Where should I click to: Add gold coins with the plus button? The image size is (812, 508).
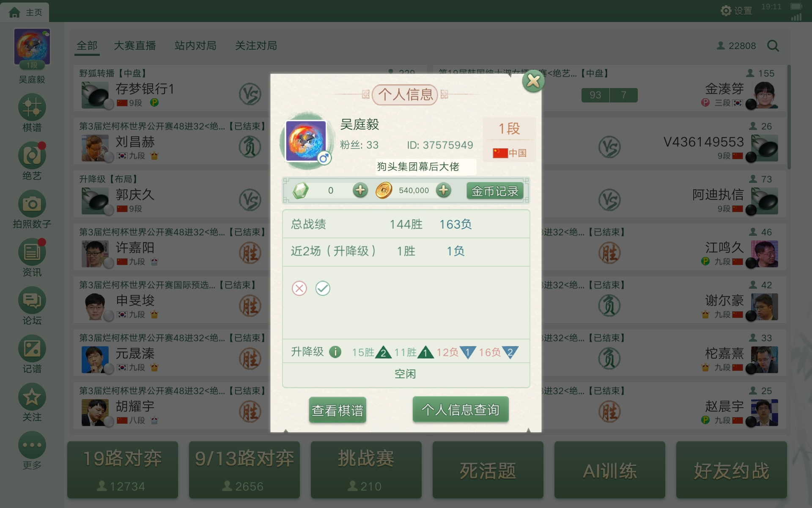(443, 190)
